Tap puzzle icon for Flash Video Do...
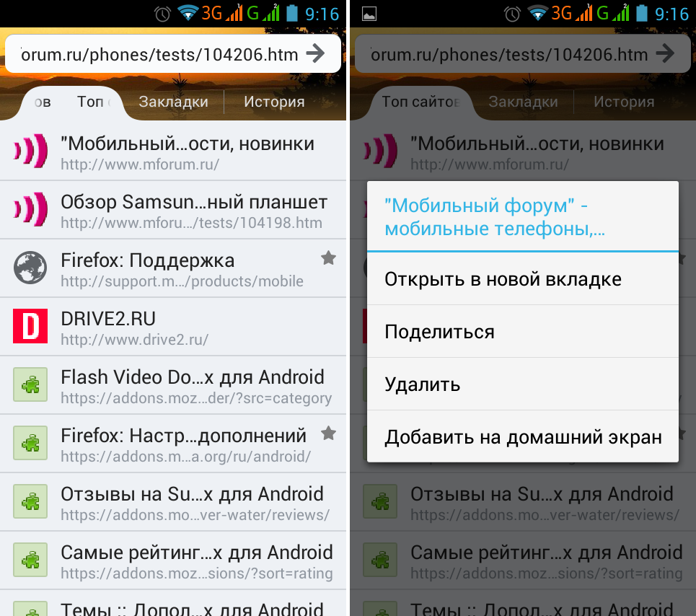The image size is (696, 616). pyautogui.click(x=30, y=384)
